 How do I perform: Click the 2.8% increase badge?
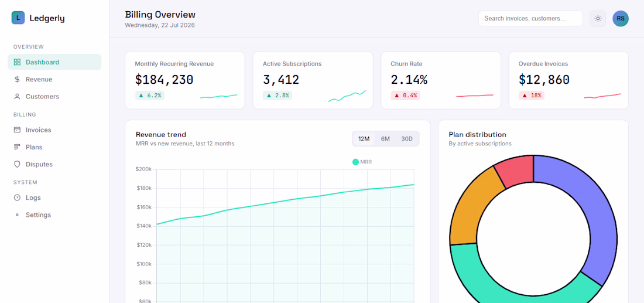(x=278, y=96)
